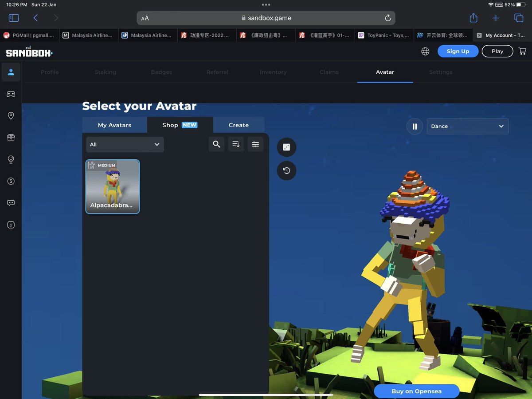Open the dollar coin sidebar icon
This screenshot has width=532, height=399.
[x=11, y=181]
